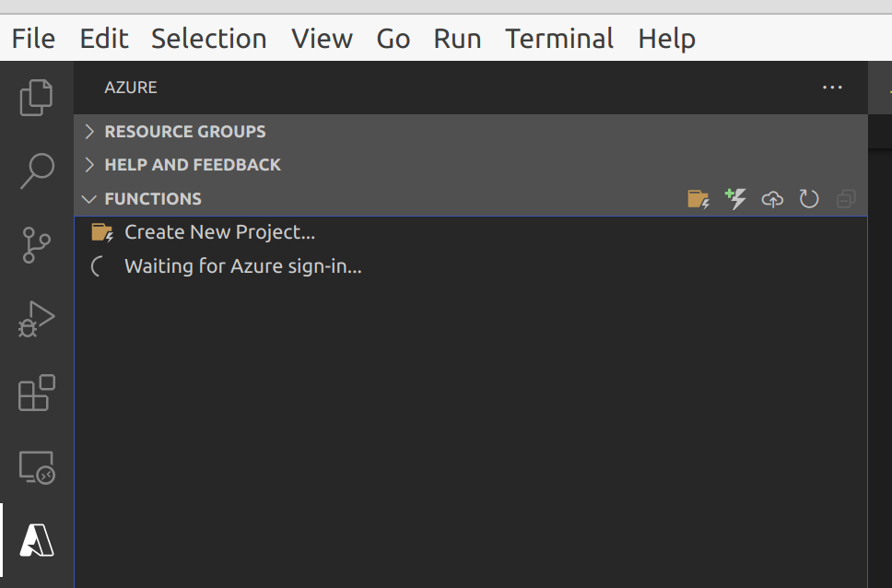Open the Search panel
The image size is (892, 588).
coord(35,172)
